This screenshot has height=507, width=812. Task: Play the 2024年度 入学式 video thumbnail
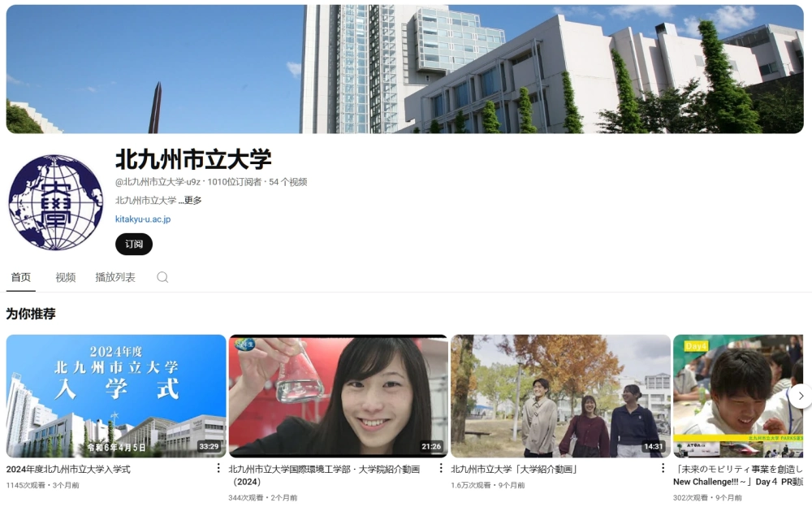[x=116, y=396]
